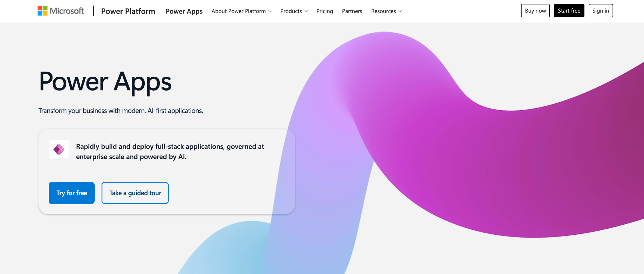Open the Partners page
644x274 pixels.
pyautogui.click(x=352, y=11)
